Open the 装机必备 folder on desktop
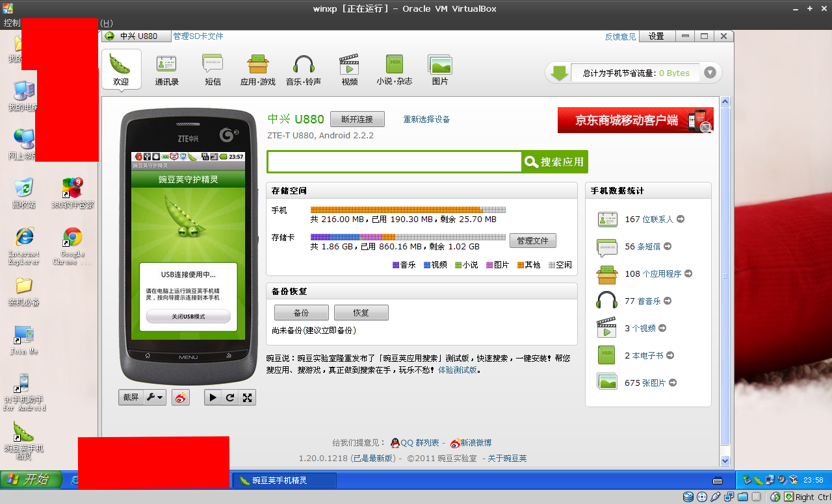 24,292
